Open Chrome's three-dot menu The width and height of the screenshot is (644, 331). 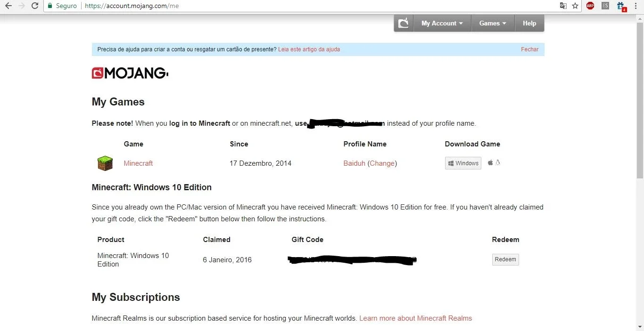[635, 6]
